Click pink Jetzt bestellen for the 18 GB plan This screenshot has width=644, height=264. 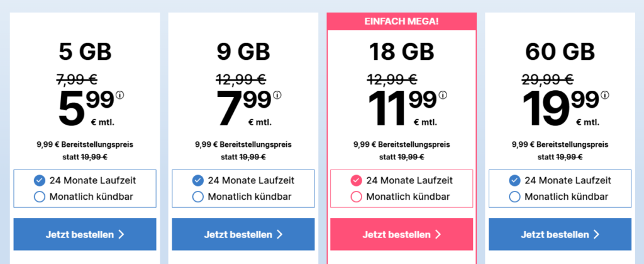402,234
